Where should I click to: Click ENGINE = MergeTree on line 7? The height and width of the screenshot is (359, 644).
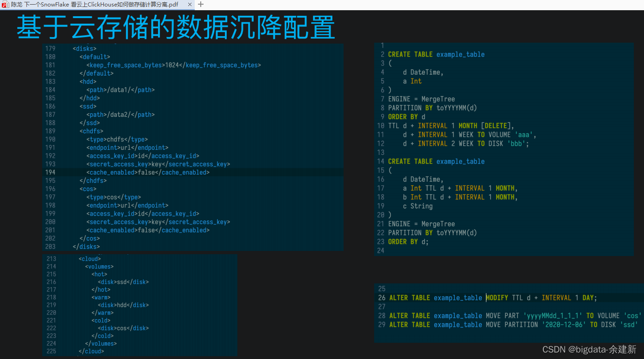click(x=421, y=99)
